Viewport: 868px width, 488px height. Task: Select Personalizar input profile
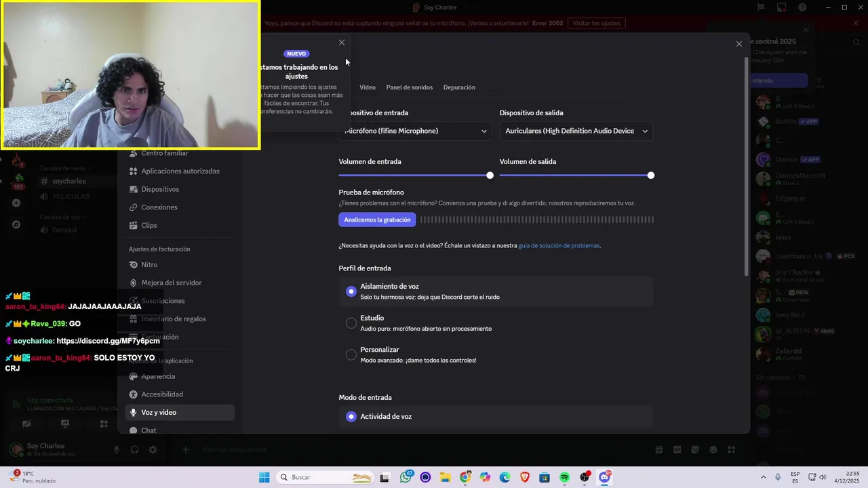[x=496, y=354]
